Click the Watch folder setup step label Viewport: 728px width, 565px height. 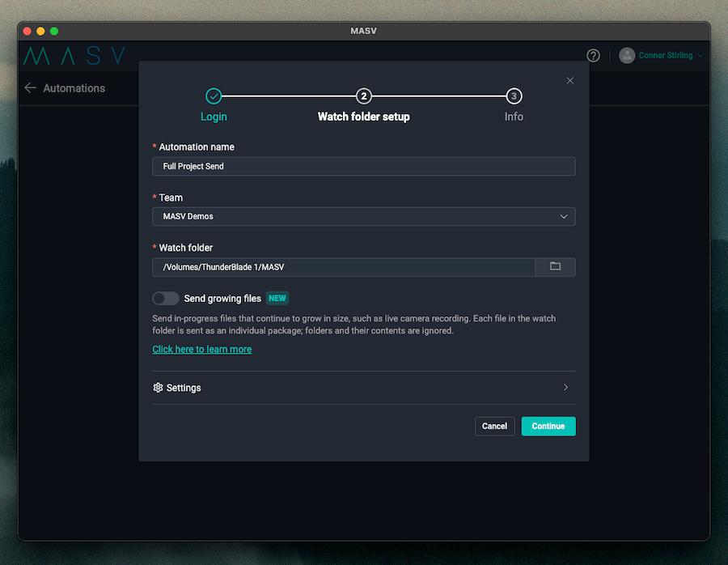coord(363,117)
